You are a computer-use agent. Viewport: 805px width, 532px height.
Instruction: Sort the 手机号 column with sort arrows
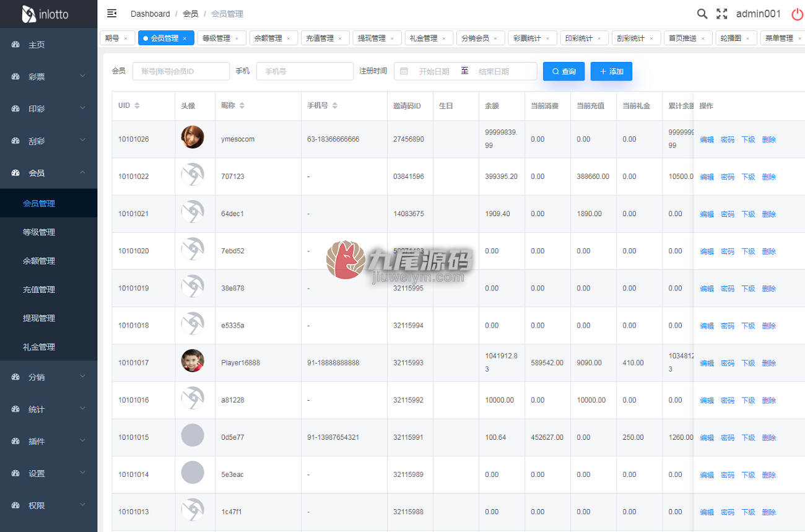335,106
